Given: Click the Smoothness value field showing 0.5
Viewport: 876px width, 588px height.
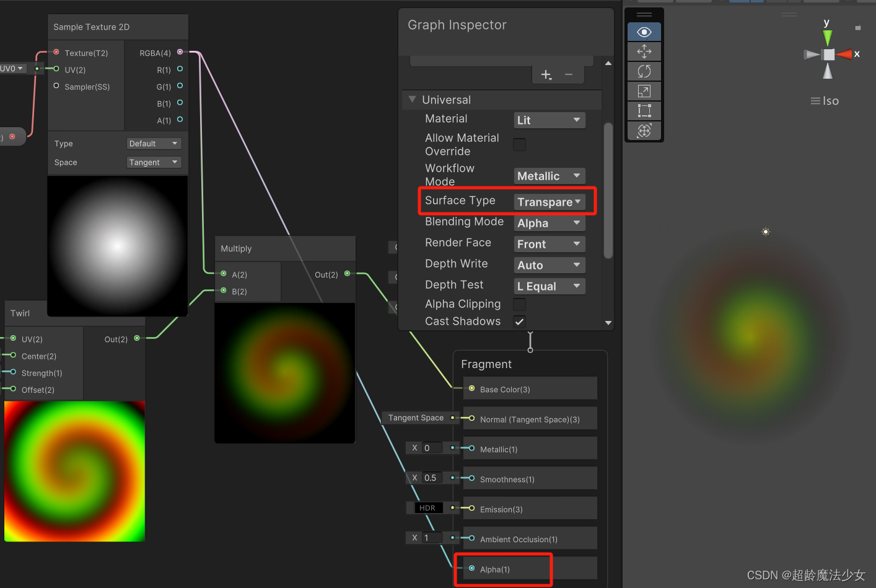Looking at the screenshot, I should 431,478.
